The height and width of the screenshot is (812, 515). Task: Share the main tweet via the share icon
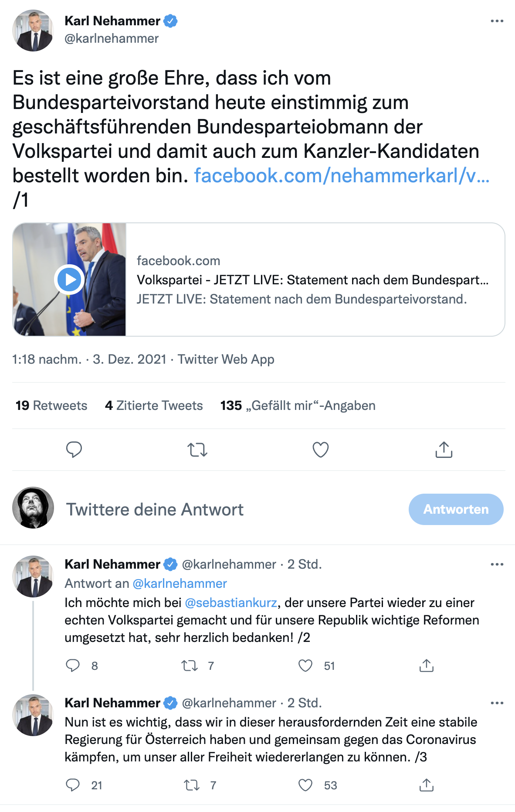[444, 450]
